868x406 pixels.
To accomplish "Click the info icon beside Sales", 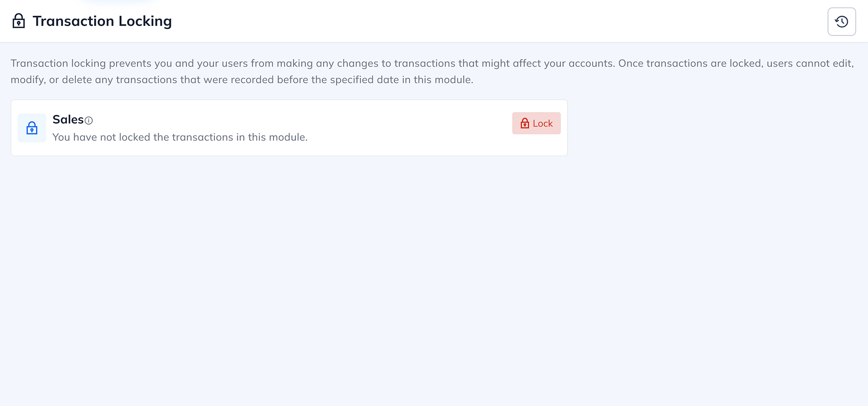I will pyautogui.click(x=89, y=120).
